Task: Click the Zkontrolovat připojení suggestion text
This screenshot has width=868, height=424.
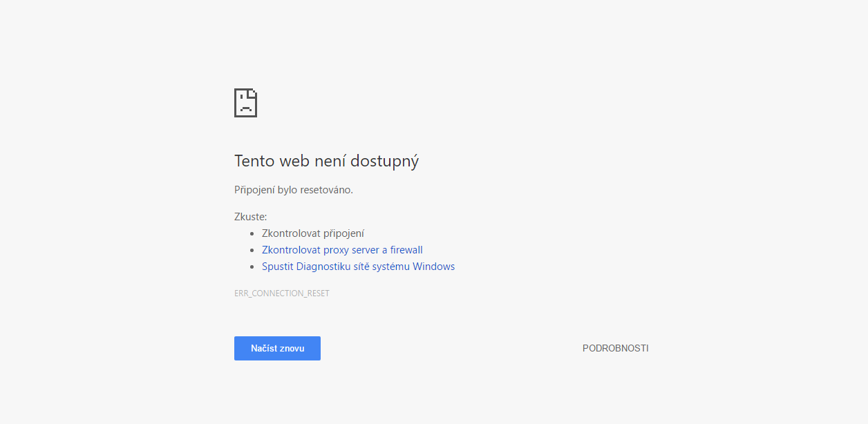Action: (313, 233)
